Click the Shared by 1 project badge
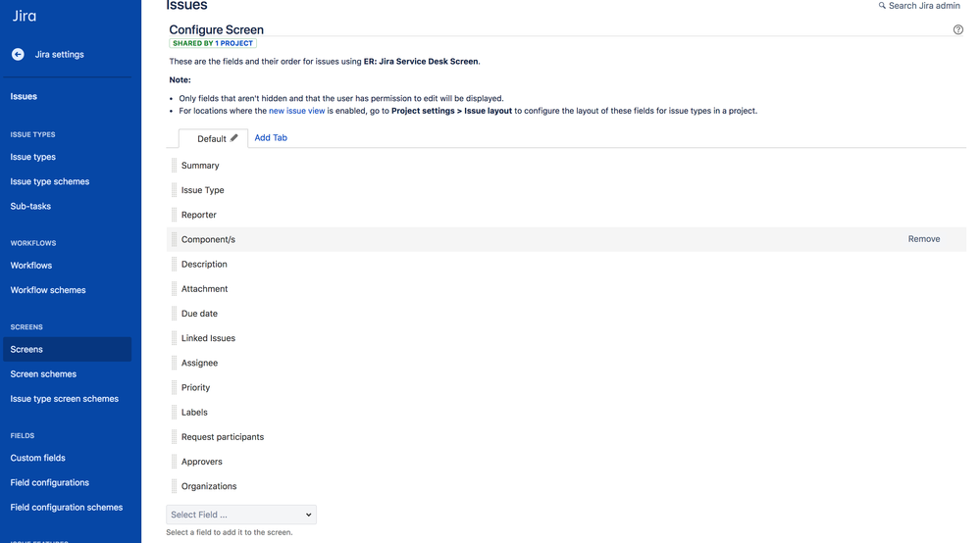This screenshot has width=980, height=543. point(213,43)
